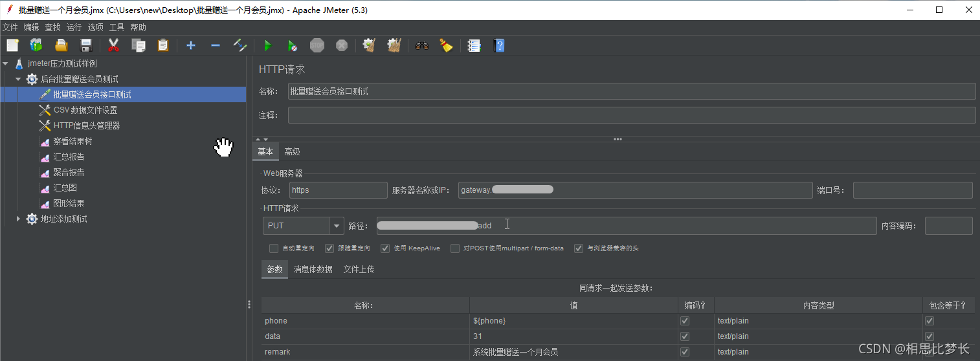980x361 pixels.
Task: Toggle the 与浏览器兼容的头 checkbox
Action: pyautogui.click(x=579, y=248)
